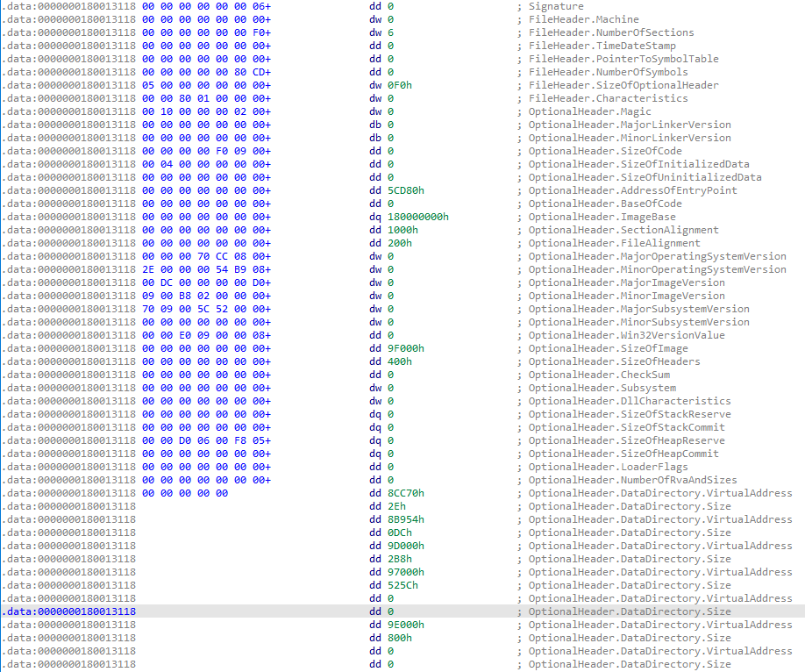
Task: Click the 'OptionalHeader.SizeOfHeapReserve' comment
Action: pos(627,440)
